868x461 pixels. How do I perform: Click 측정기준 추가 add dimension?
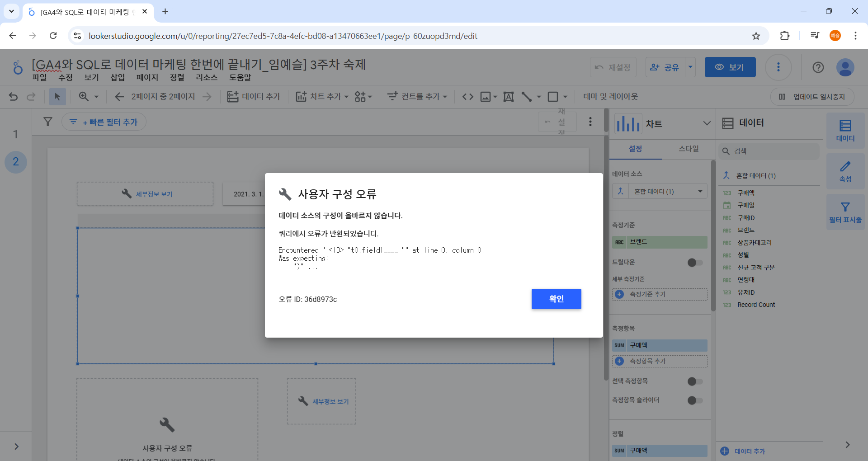(x=660, y=294)
